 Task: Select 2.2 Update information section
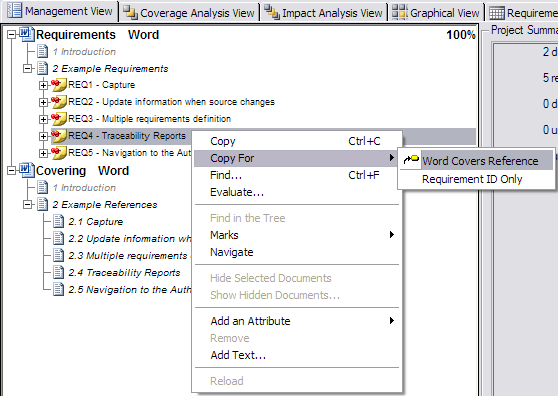point(130,239)
